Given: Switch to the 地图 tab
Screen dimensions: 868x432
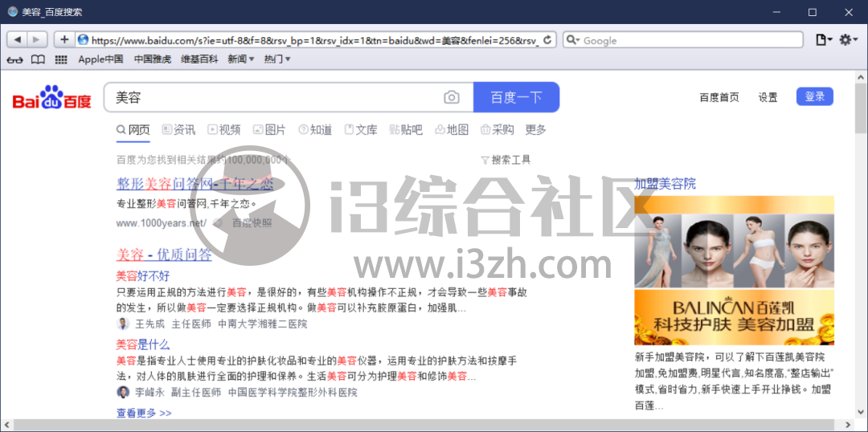Looking at the screenshot, I should click(x=452, y=130).
